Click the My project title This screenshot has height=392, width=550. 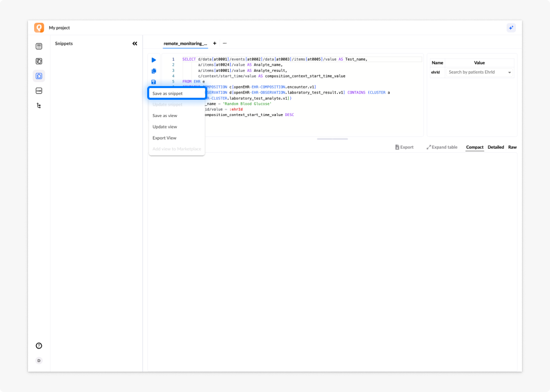(x=59, y=27)
